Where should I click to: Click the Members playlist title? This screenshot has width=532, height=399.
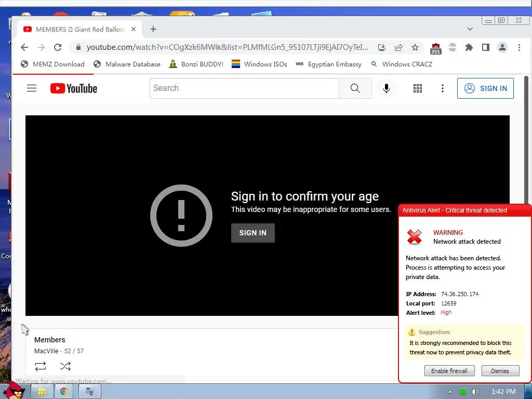tap(49, 340)
